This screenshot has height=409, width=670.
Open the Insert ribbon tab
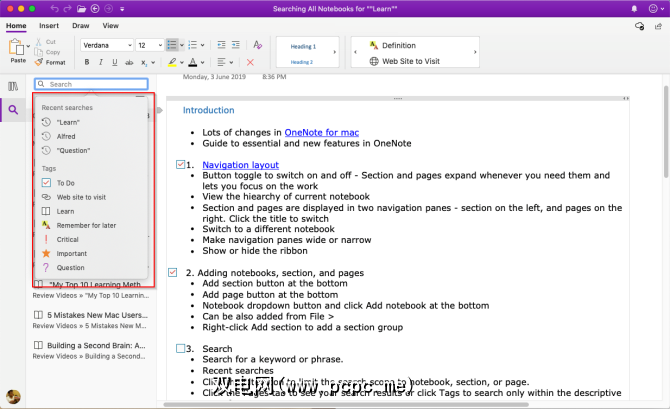click(48, 25)
